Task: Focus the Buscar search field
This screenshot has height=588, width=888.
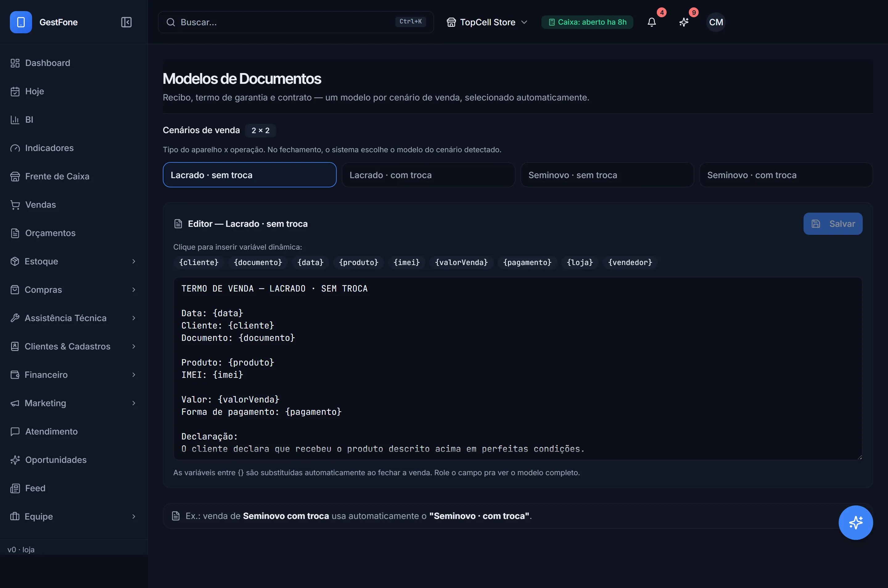Action: point(296,22)
